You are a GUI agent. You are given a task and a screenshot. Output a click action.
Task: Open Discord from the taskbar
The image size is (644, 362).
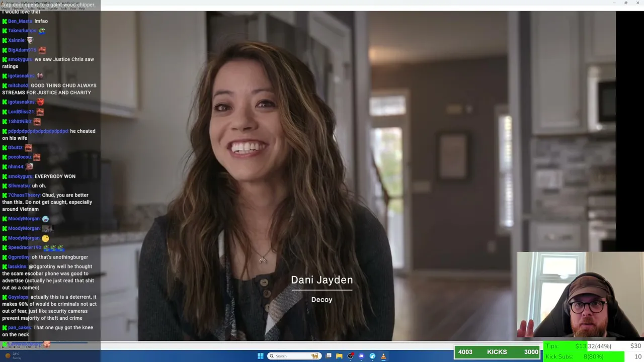(x=361, y=356)
